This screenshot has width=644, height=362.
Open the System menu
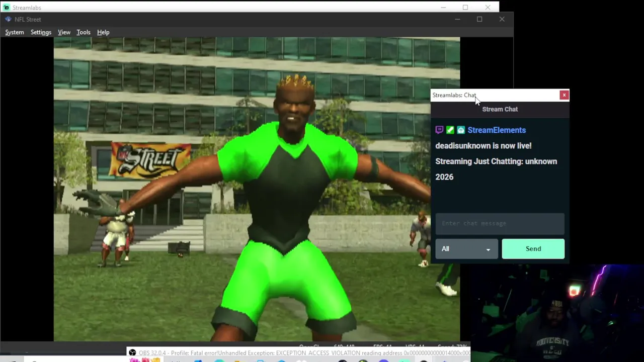point(15,32)
